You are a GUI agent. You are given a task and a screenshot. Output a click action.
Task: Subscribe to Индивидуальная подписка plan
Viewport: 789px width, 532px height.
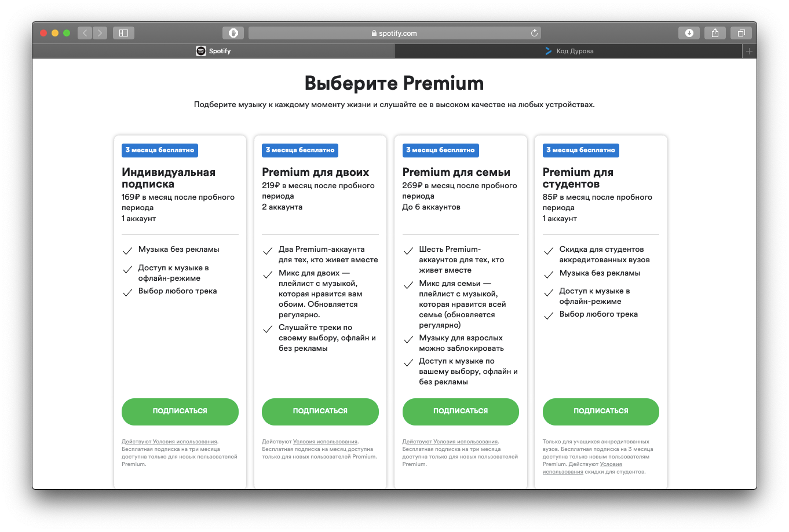pyautogui.click(x=180, y=411)
